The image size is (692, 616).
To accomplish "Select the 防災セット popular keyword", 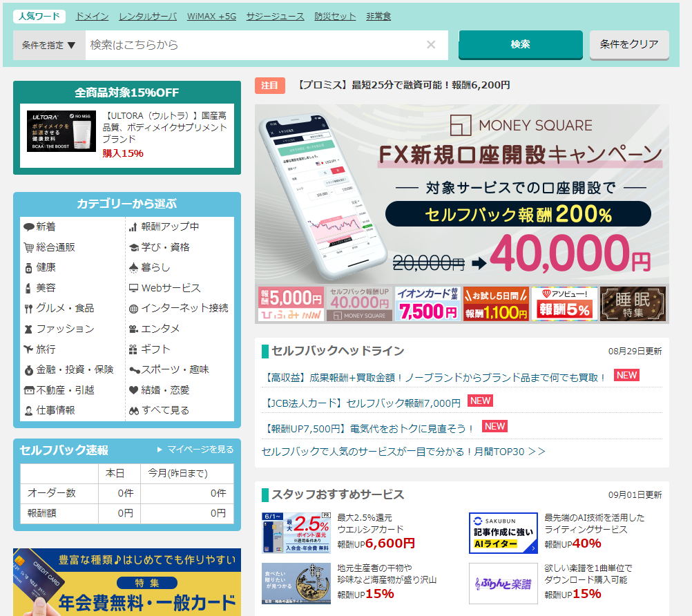I will point(335,16).
